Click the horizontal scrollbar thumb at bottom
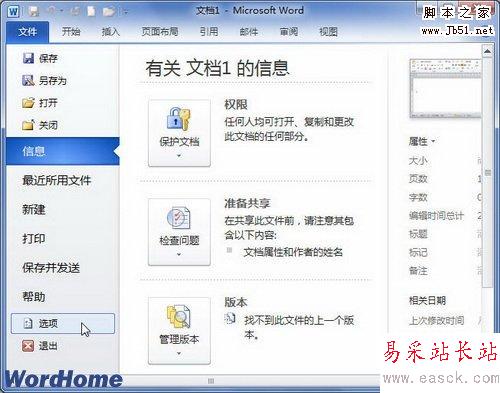Screen dimensions: 500x393 [x=211, y=381]
